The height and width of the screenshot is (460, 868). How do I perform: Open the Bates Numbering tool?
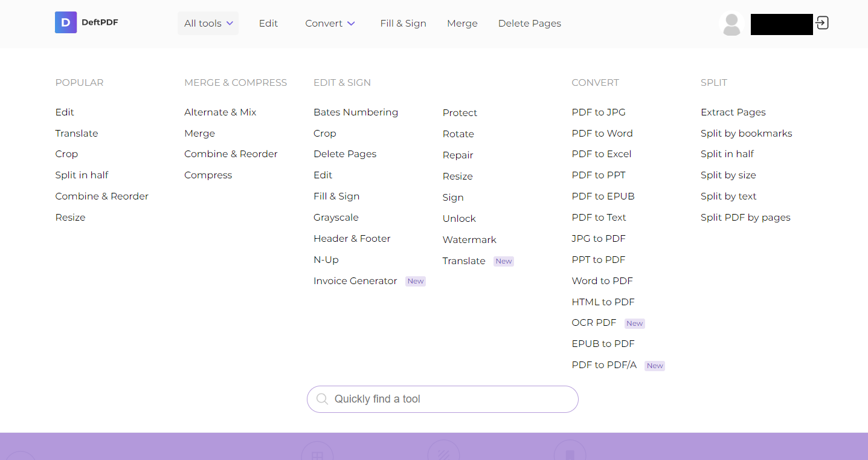(356, 112)
